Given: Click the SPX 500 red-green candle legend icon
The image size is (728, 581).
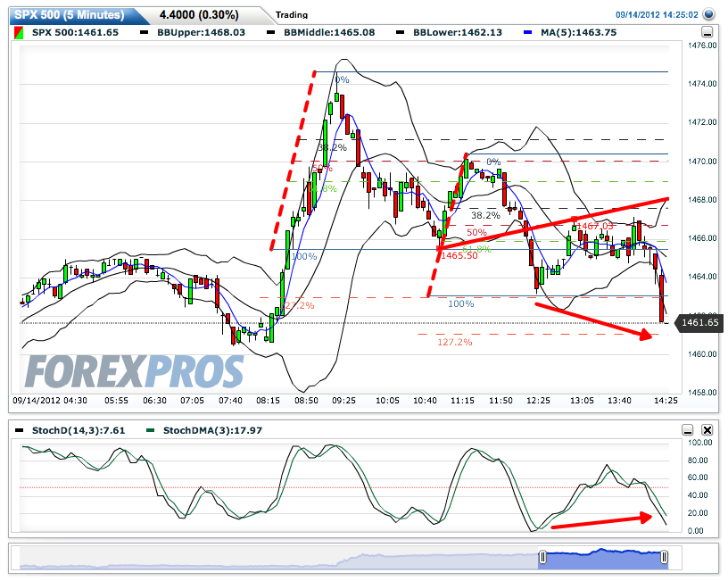Looking at the screenshot, I should [x=19, y=33].
